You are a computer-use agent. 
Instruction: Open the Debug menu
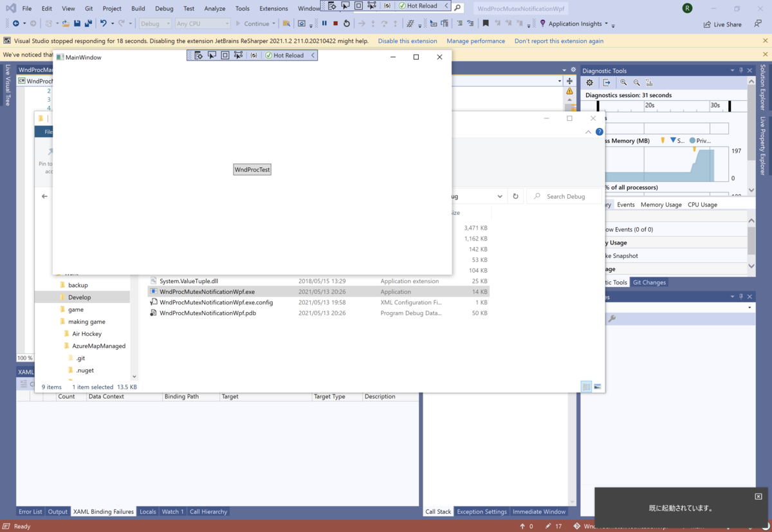pyautogui.click(x=164, y=8)
